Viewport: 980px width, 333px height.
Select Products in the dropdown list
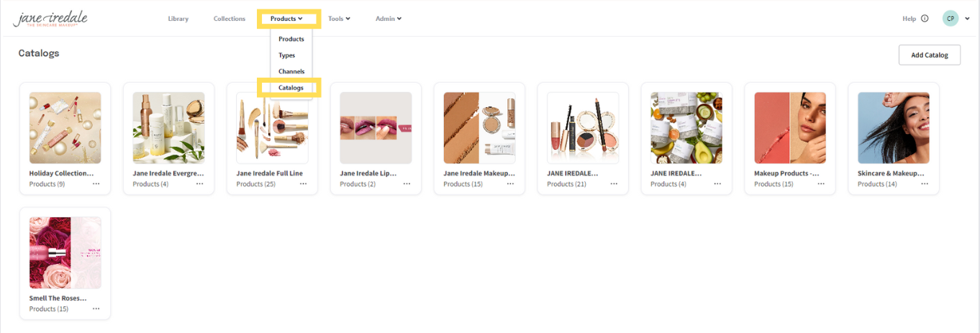291,39
